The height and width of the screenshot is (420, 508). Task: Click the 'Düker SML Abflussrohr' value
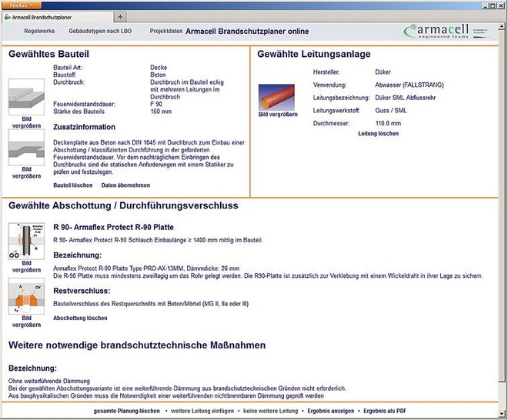coord(406,98)
